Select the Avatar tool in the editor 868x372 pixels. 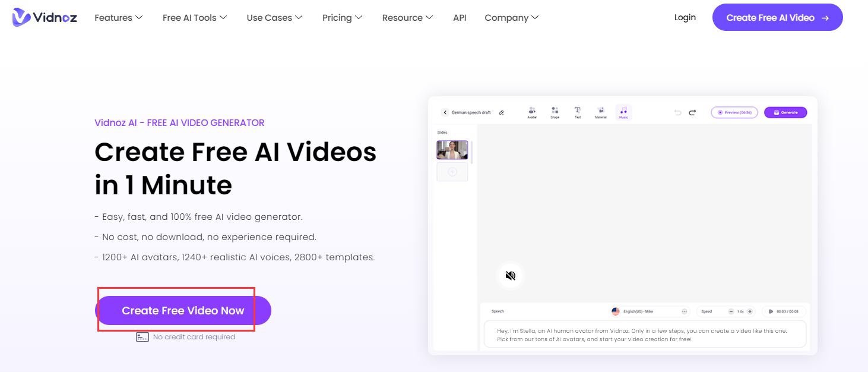pos(532,112)
